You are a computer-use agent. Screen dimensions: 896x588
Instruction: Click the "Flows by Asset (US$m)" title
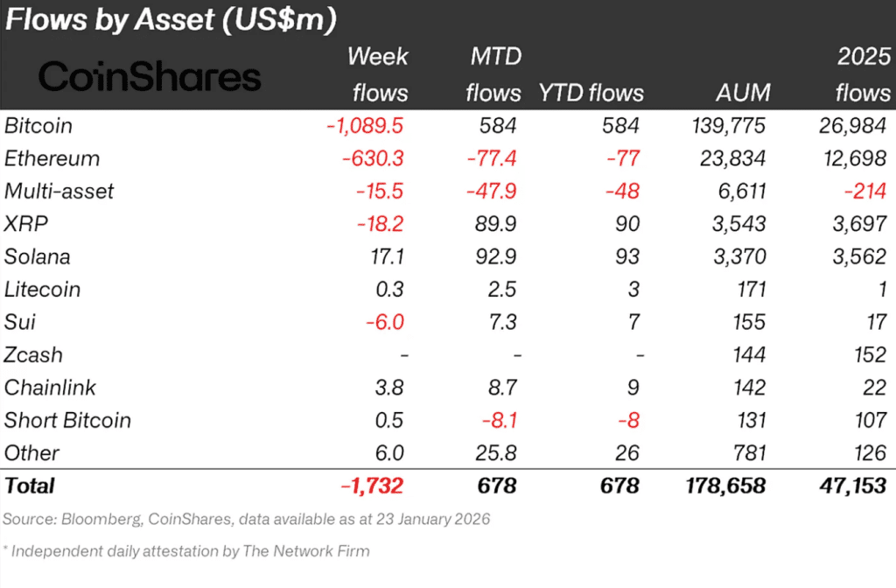click(171, 21)
